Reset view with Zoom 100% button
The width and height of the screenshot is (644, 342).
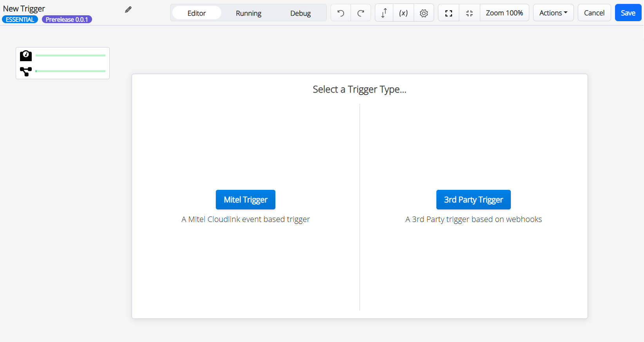pos(504,13)
